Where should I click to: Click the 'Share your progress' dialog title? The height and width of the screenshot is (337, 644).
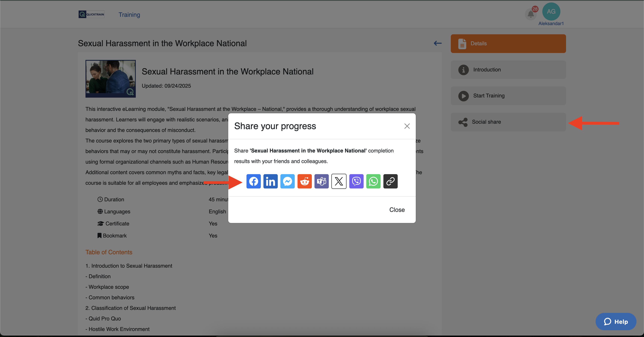coord(275,126)
